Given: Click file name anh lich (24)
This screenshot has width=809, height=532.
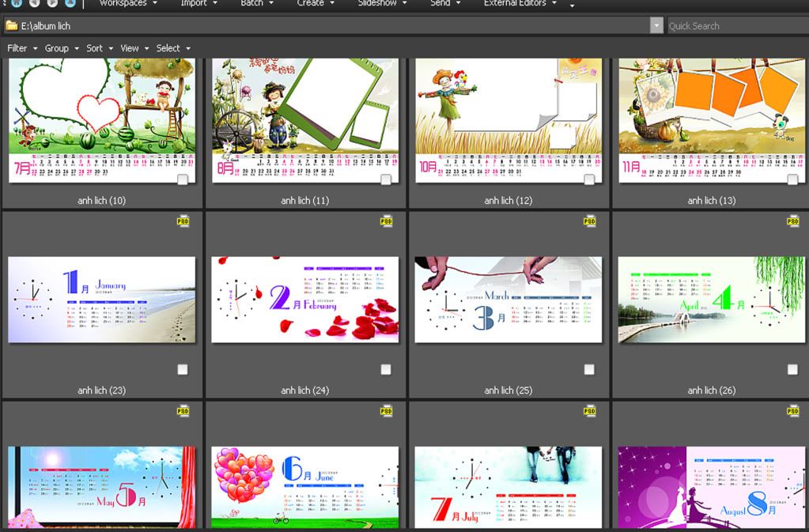Looking at the screenshot, I should coord(305,391).
